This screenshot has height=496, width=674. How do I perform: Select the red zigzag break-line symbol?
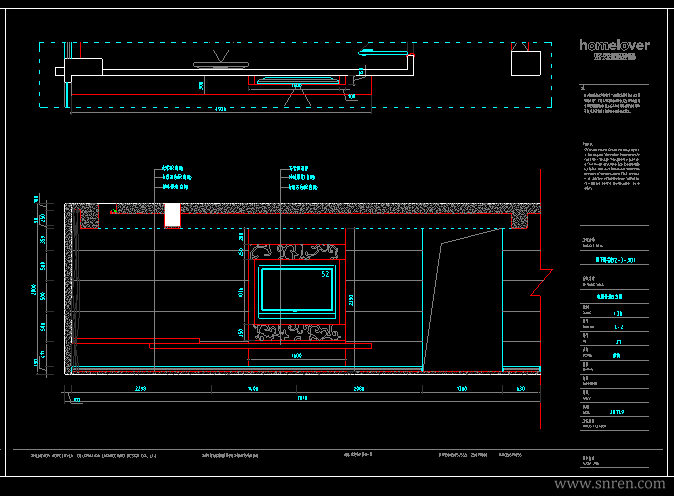[541, 282]
